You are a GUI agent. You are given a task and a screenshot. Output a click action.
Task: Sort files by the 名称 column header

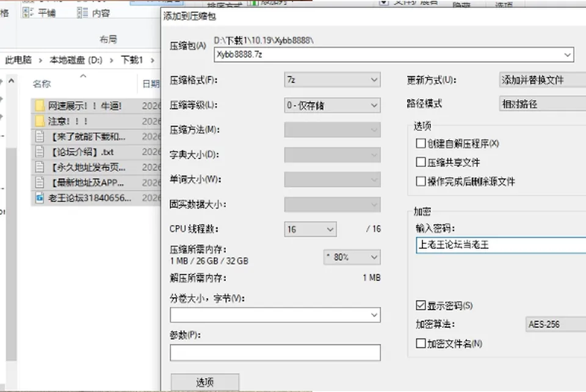(42, 84)
